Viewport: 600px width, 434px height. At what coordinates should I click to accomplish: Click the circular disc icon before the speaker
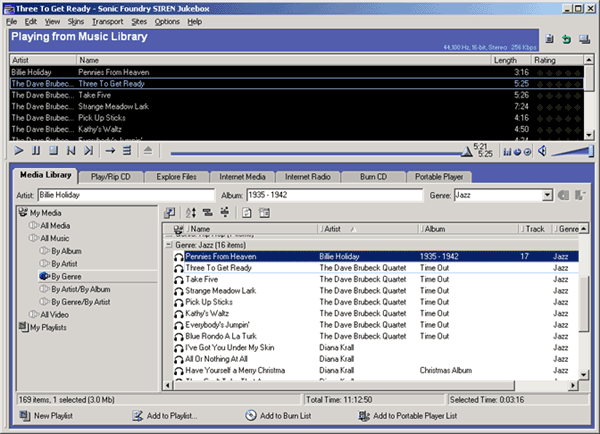coord(527,152)
